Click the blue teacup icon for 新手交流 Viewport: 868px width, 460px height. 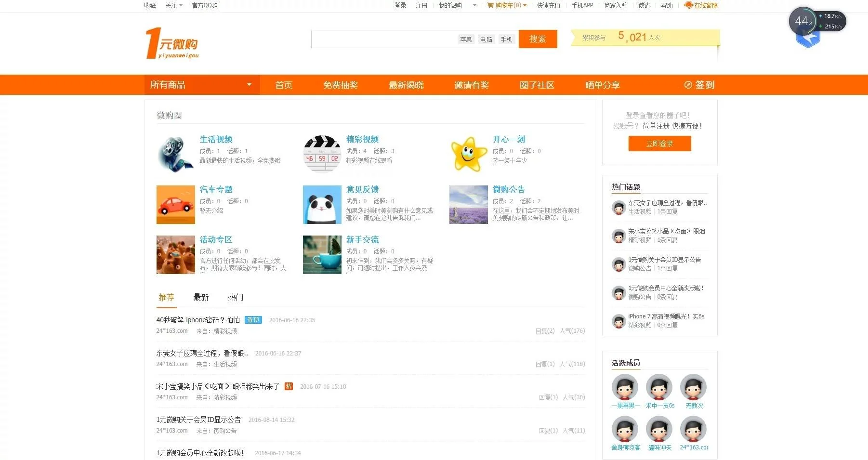322,254
